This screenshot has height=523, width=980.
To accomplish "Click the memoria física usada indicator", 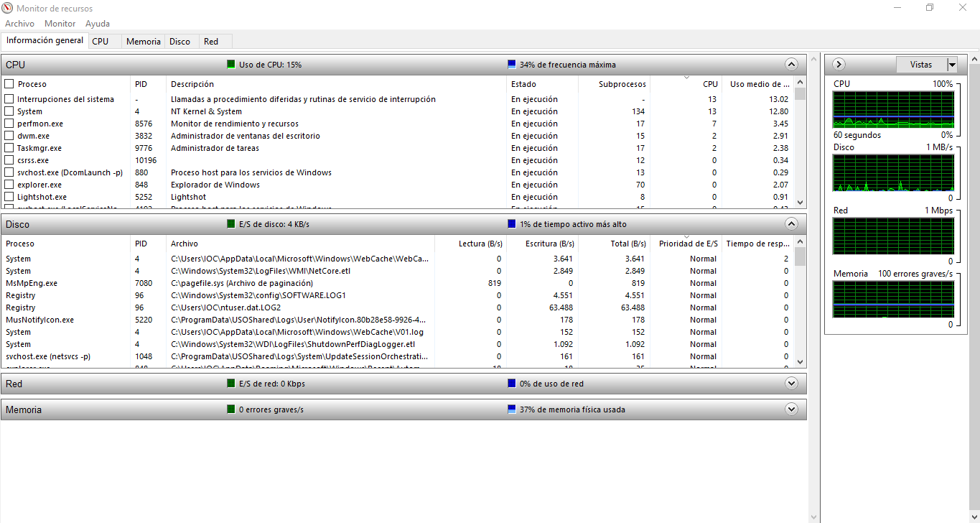I will (x=512, y=409).
